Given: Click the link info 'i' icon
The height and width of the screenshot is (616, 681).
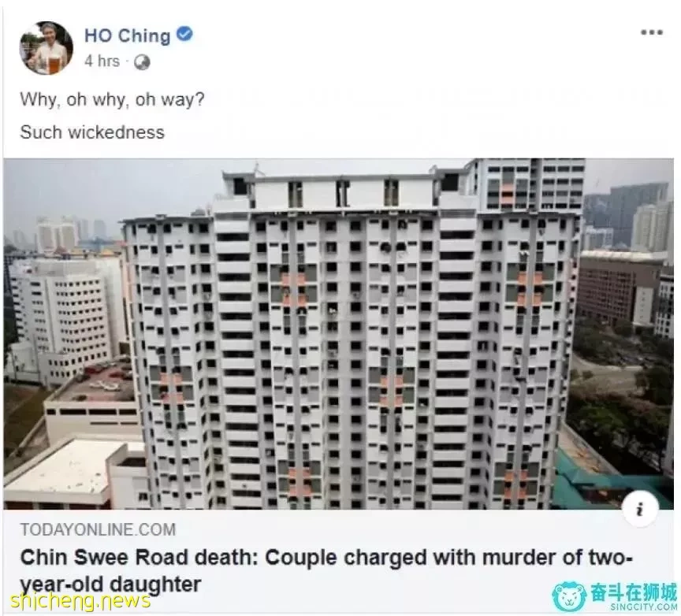Looking at the screenshot, I should tap(640, 510).
